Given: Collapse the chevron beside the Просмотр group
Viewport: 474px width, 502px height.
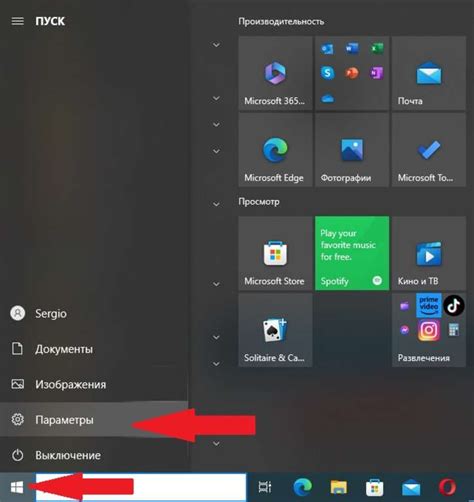Looking at the screenshot, I should tap(216, 204).
